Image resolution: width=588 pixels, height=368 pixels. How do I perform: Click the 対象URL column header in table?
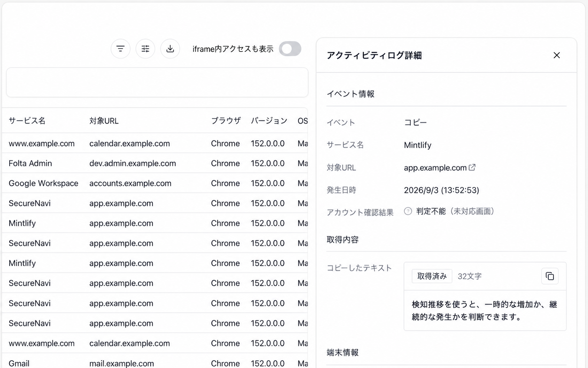104,121
